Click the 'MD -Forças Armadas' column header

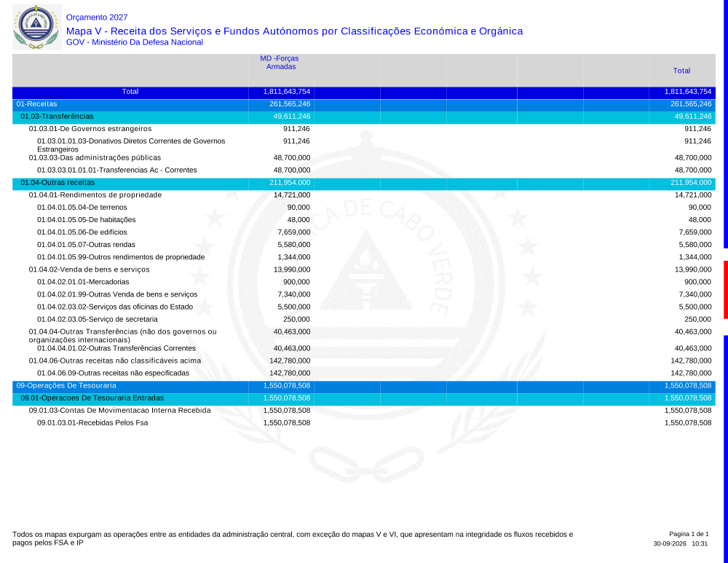280,62
